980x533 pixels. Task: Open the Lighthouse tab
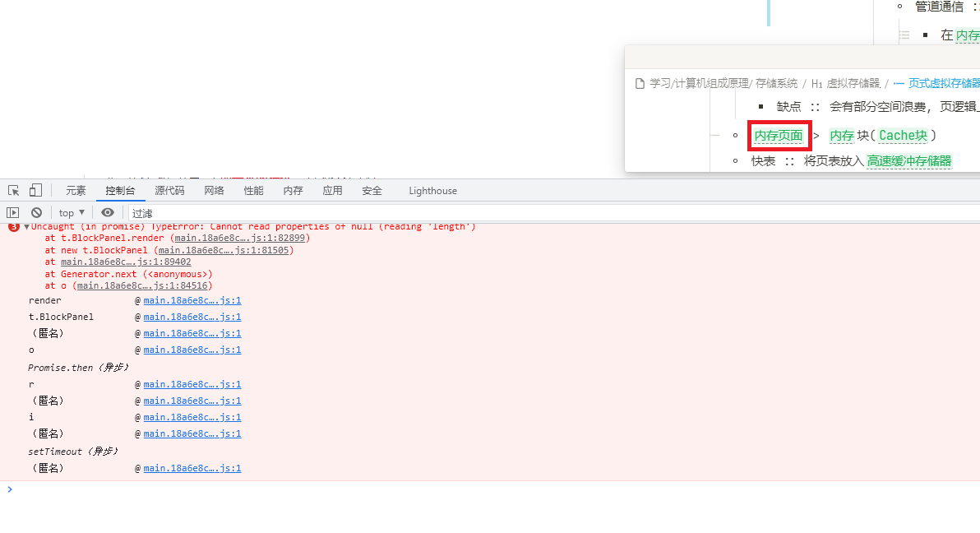pos(433,191)
